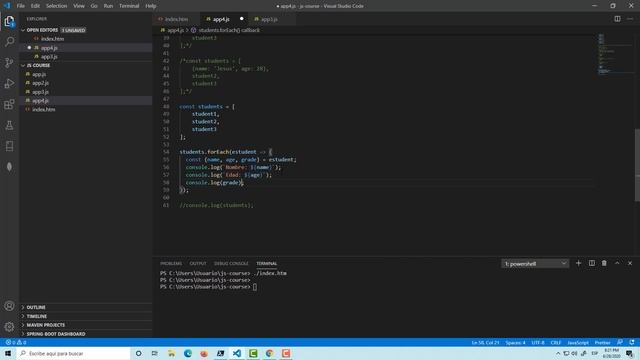Split the terminal panel

591,263
